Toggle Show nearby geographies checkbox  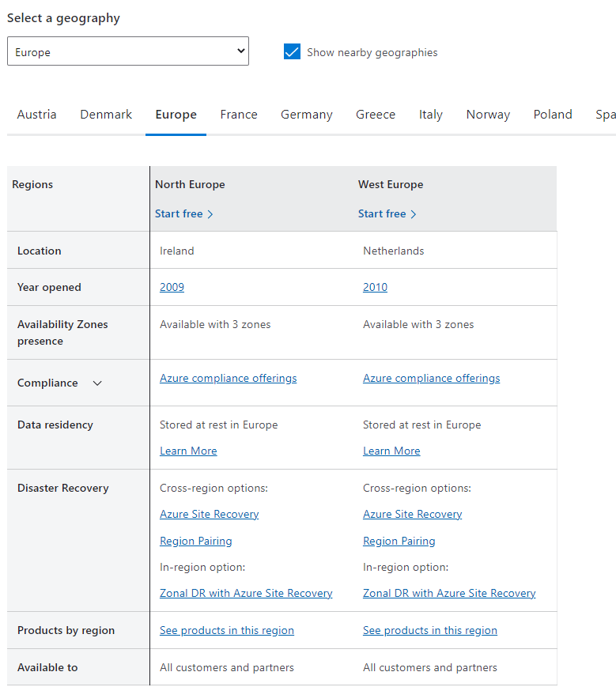pos(292,51)
